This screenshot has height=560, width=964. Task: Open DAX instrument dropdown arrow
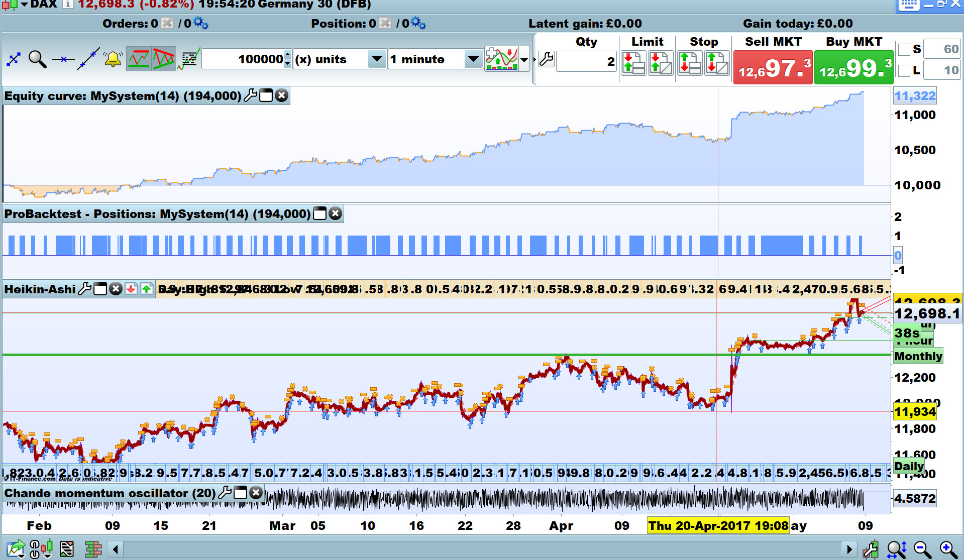(24, 5)
